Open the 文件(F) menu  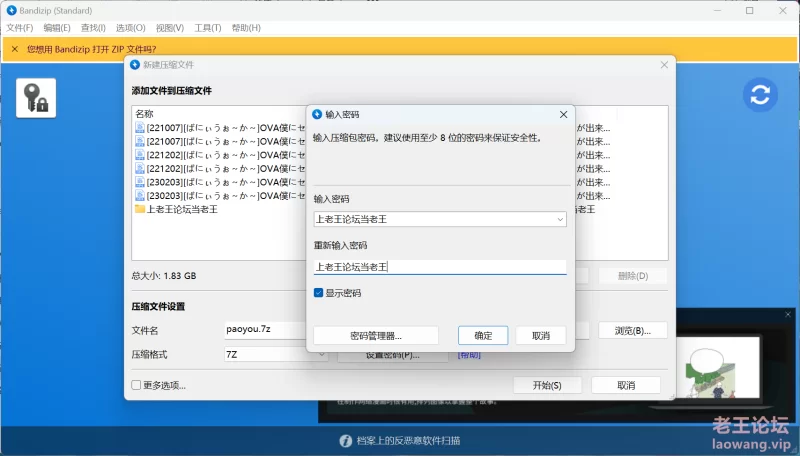pyautogui.click(x=19, y=28)
